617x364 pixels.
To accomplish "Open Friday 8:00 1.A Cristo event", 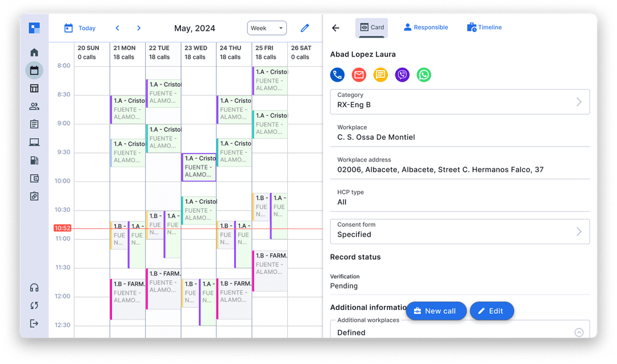I will coord(270,80).
